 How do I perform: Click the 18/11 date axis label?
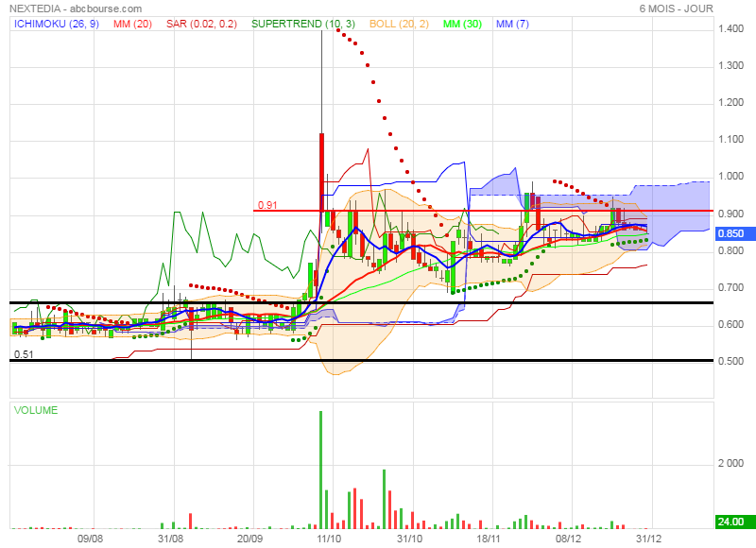pos(489,539)
